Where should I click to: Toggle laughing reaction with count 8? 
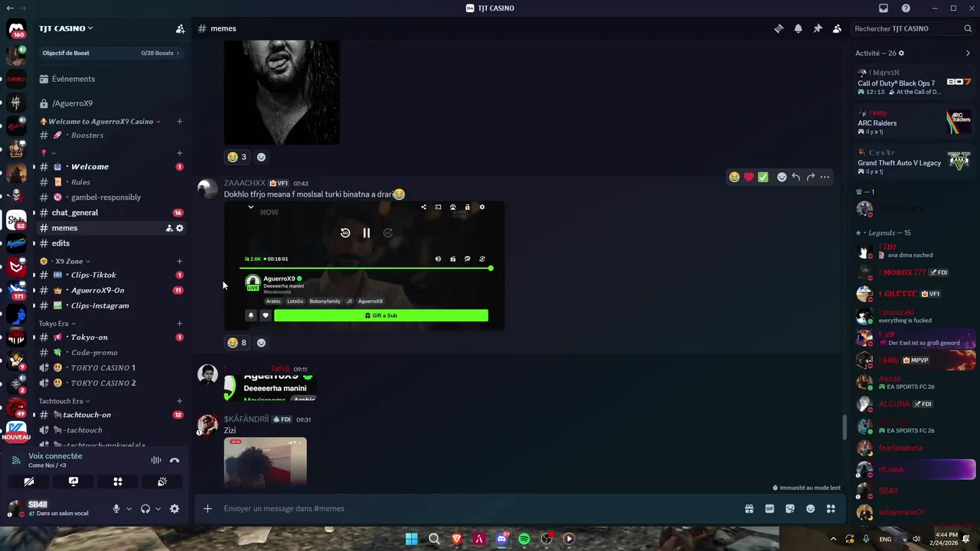[237, 342]
